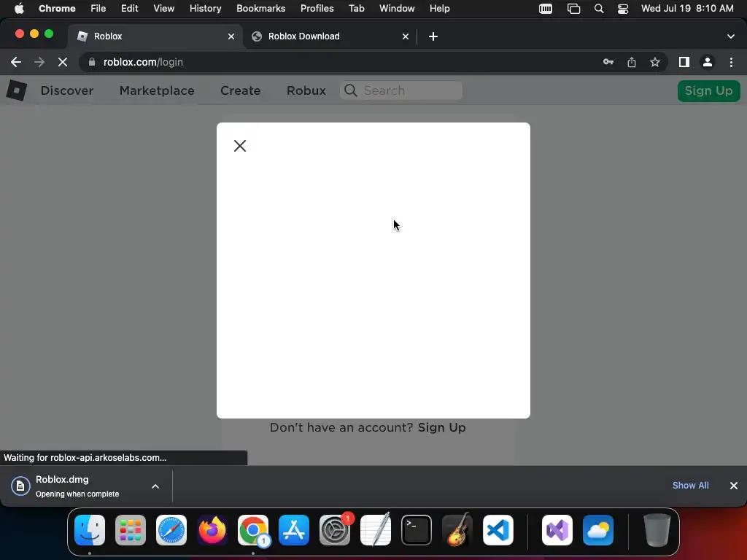Click the screen mirroring menu bar icon

point(573,9)
